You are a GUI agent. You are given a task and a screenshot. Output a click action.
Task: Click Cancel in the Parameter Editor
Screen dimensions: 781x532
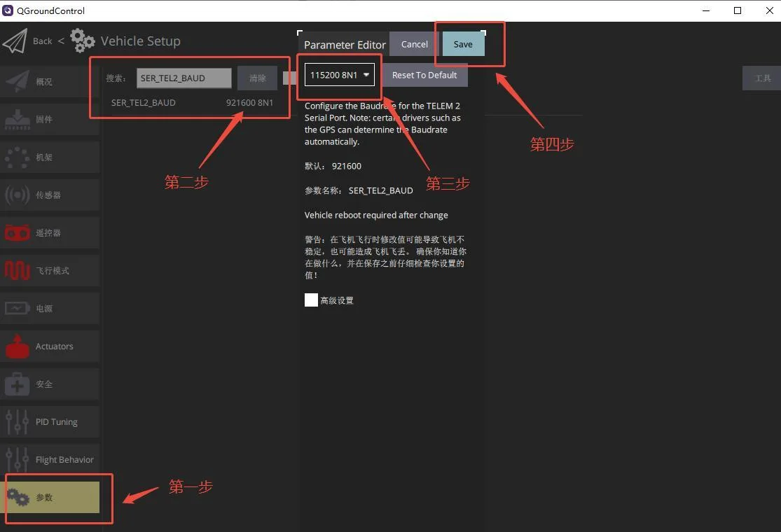[415, 44]
